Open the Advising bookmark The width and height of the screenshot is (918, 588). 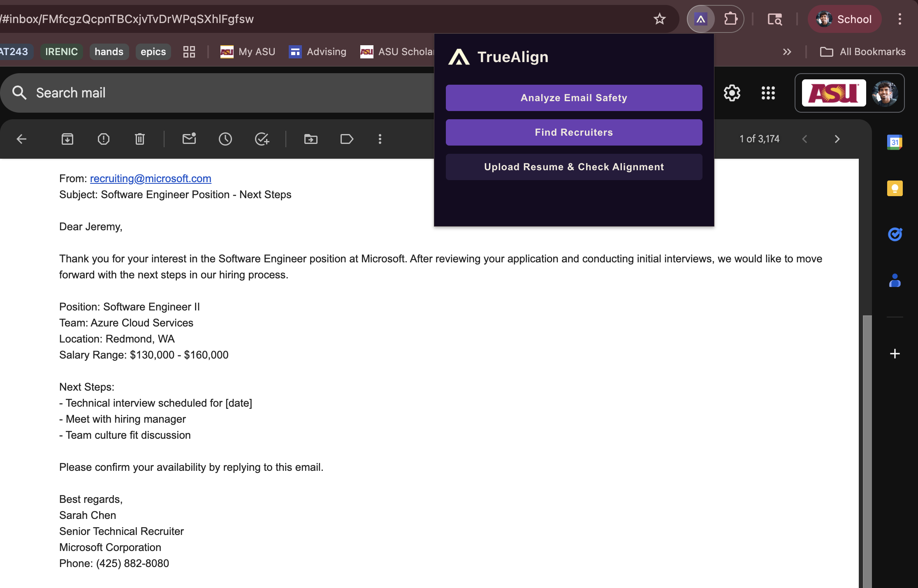click(318, 52)
